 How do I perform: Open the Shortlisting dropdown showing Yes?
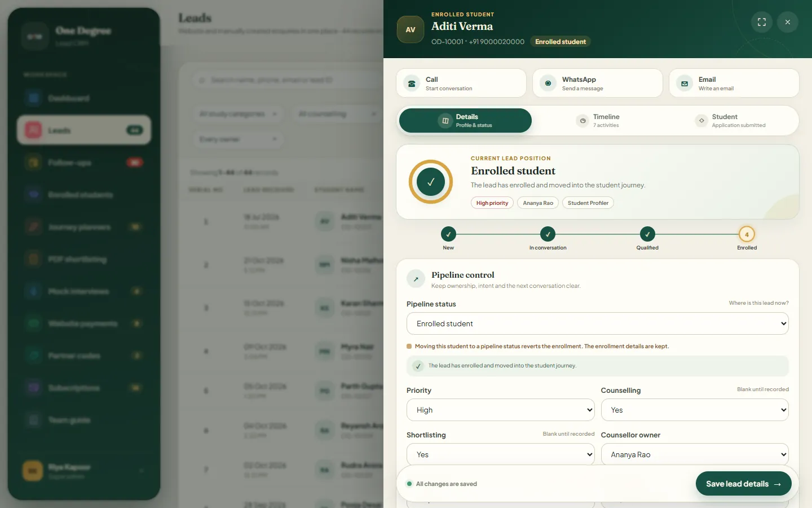[x=501, y=454]
